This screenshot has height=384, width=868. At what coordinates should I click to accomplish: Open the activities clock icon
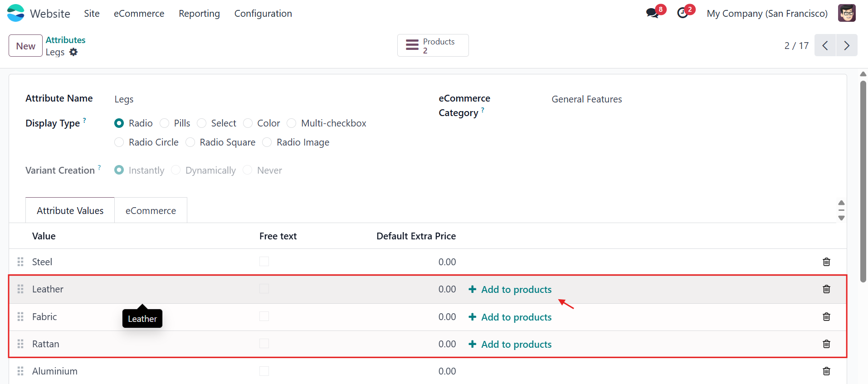(x=683, y=13)
